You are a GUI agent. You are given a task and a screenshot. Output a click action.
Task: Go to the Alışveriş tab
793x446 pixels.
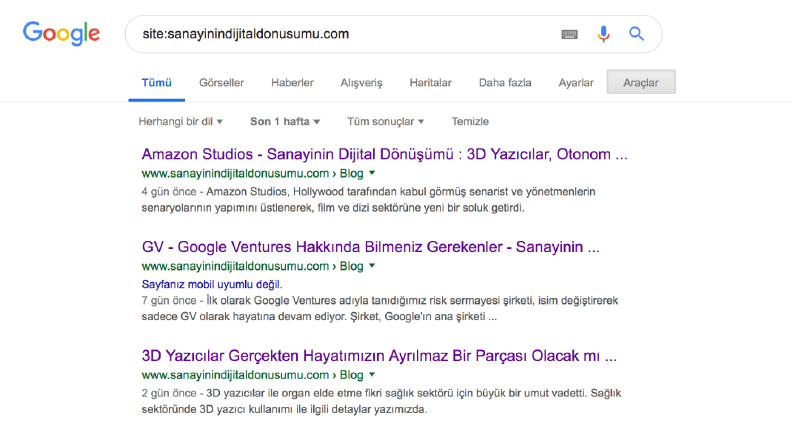[362, 82]
